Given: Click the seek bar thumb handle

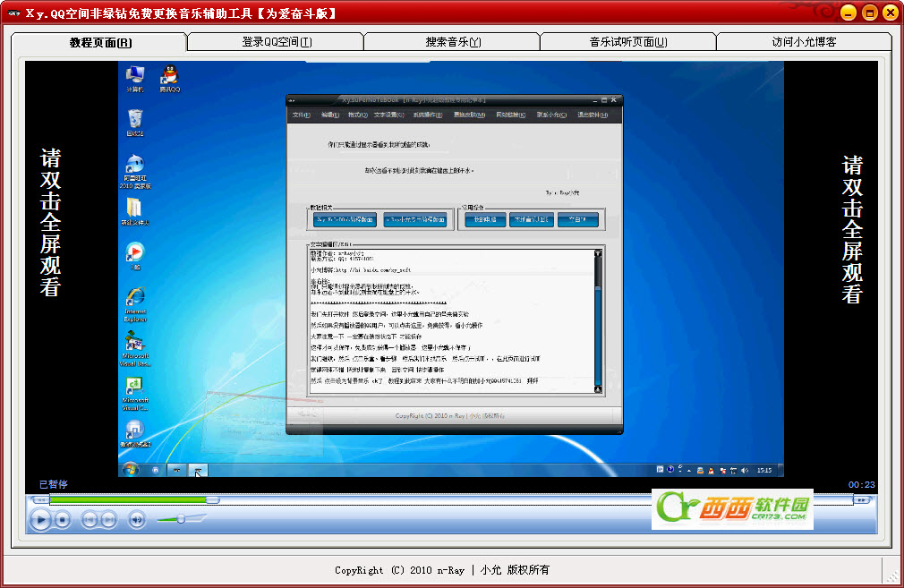Looking at the screenshot, I should coord(213,499).
